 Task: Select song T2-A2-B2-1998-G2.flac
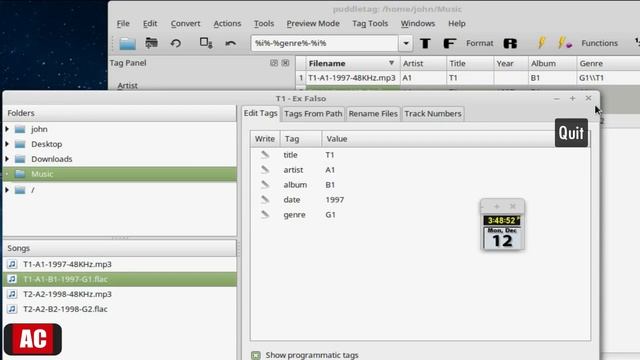[120, 309]
